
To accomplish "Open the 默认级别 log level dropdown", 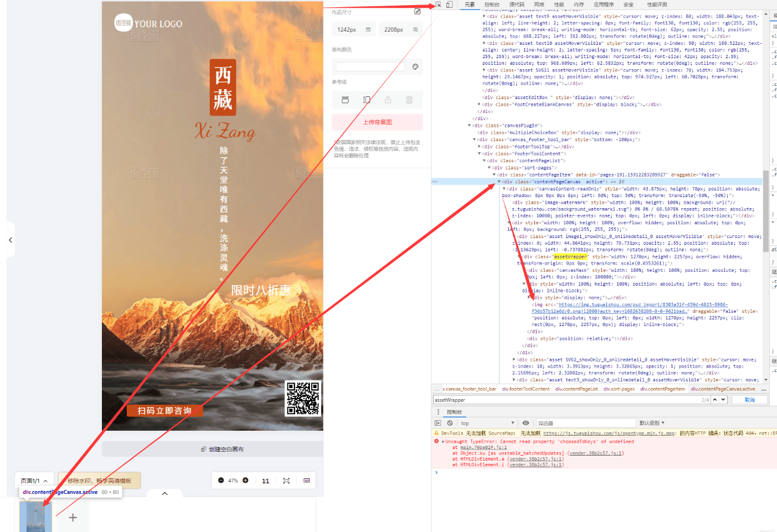I will (x=651, y=423).
